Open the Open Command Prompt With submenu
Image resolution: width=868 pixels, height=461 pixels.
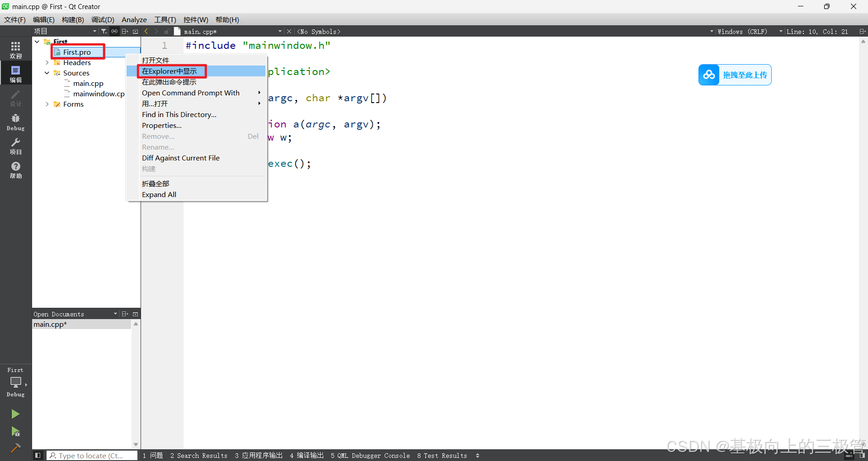coord(196,93)
